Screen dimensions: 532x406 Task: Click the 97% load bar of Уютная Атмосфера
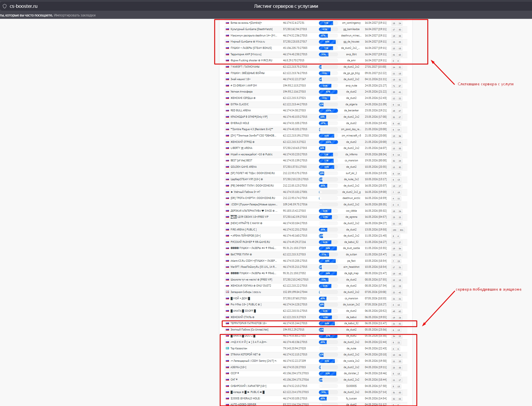click(328, 92)
